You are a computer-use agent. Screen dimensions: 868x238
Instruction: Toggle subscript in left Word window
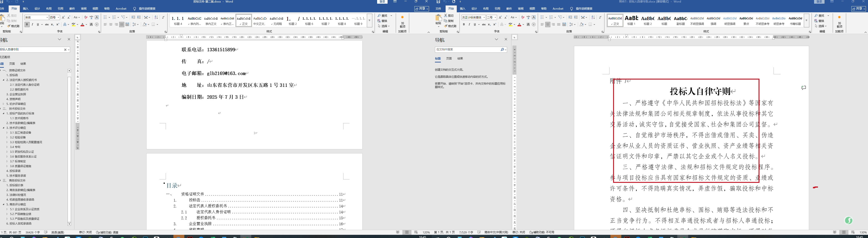[52, 24]
